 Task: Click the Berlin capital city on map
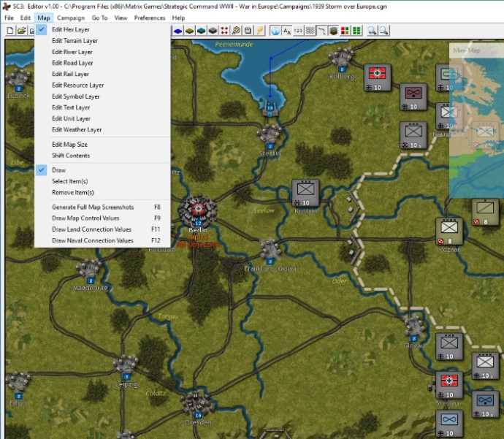point(198,210)
